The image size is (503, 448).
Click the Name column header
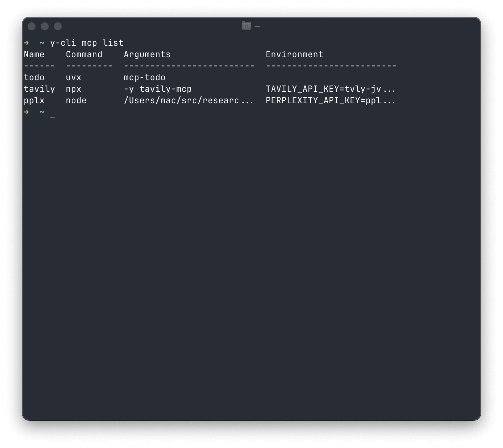pyautogui.click(x=34, y=54)
